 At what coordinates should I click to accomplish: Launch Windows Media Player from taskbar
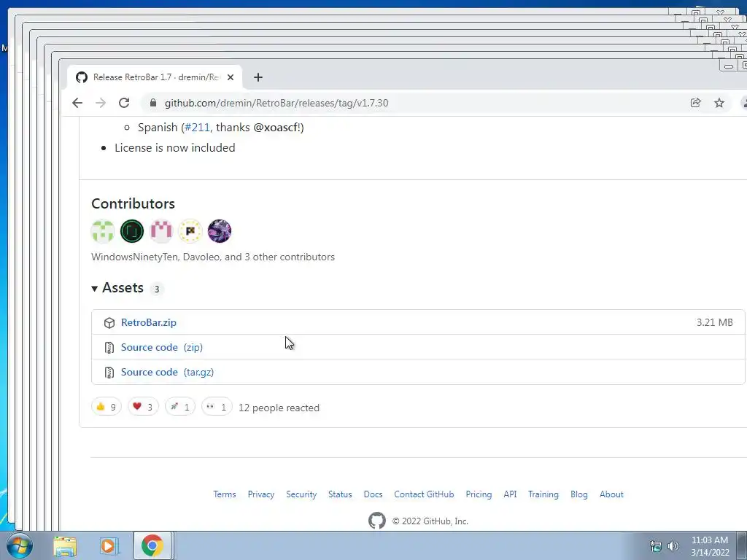pyautogui.click(x=109, y=546)
